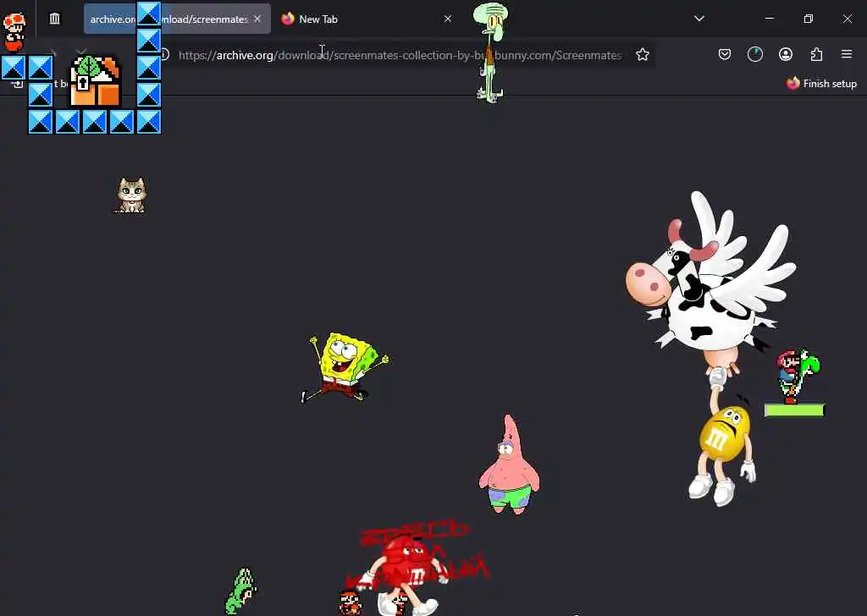Click the red M&M character

[408, 575]
